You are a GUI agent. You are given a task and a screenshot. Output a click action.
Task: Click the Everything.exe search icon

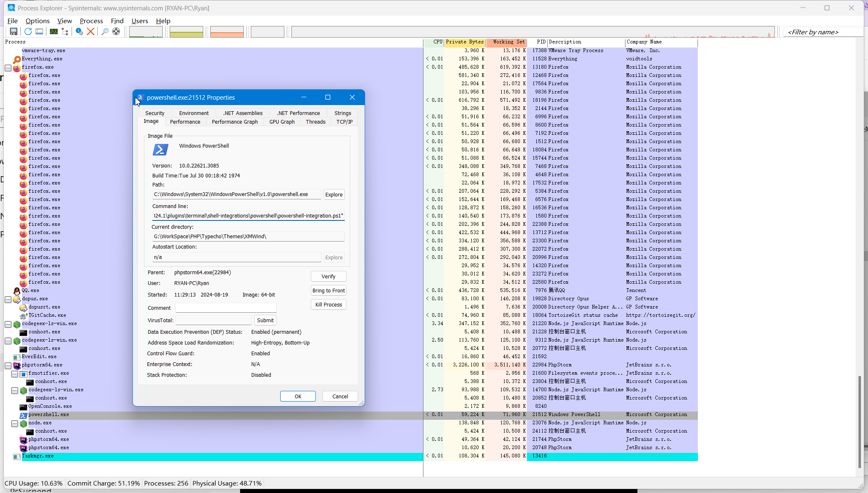tap(17, 59)
